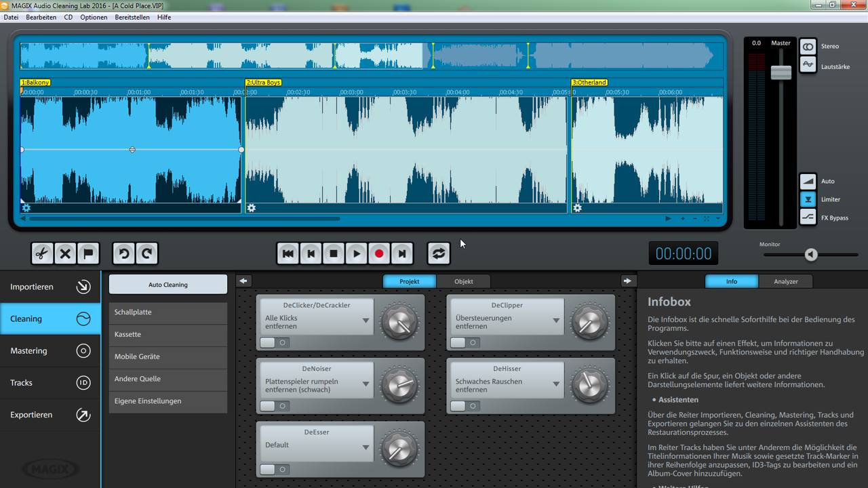Choose the Kassette preset
The width and height of the screenshot is (868, 488).
click(x=168, y=334)
